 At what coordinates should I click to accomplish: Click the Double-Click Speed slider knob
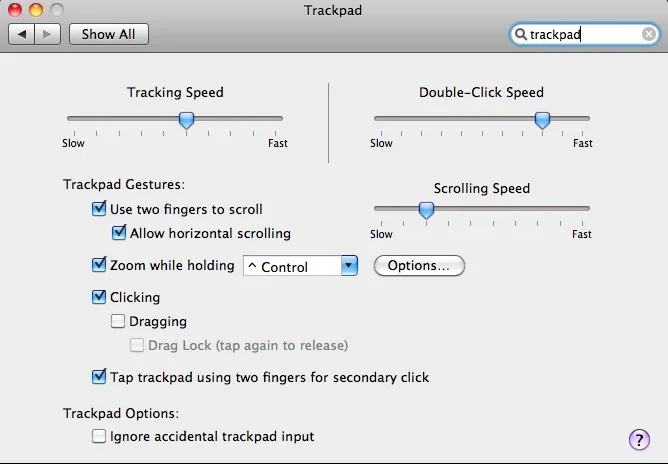[542, 120]
